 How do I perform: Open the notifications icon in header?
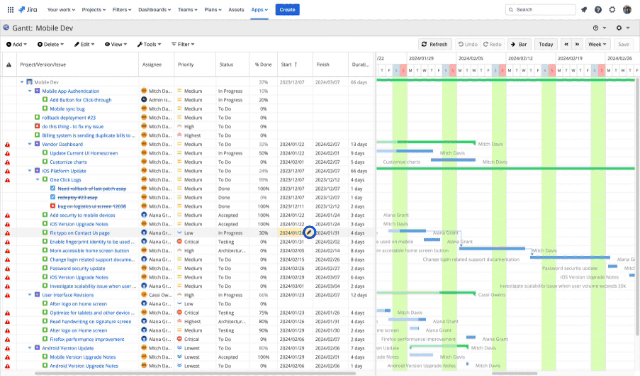[584, 9]
